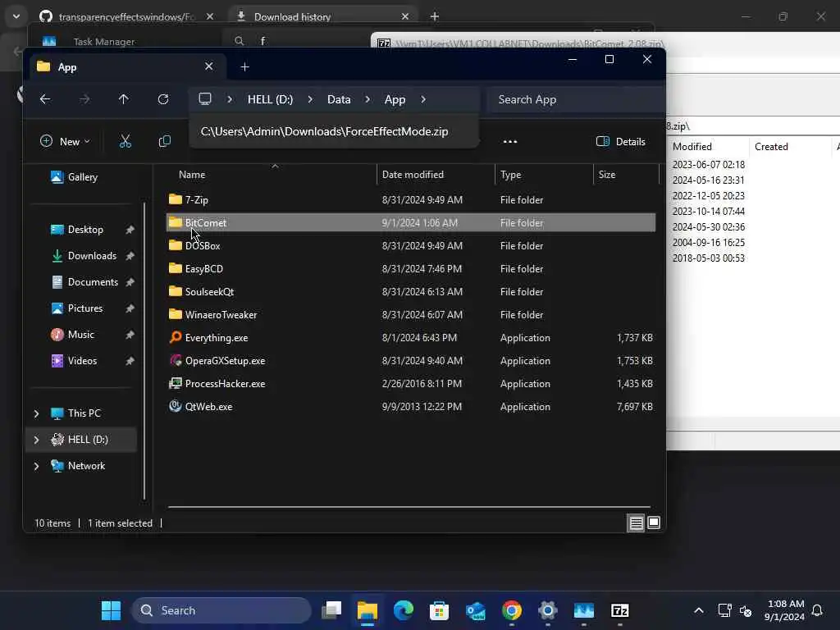Click the Search App field
840x630 pixels.
point(575,99)
